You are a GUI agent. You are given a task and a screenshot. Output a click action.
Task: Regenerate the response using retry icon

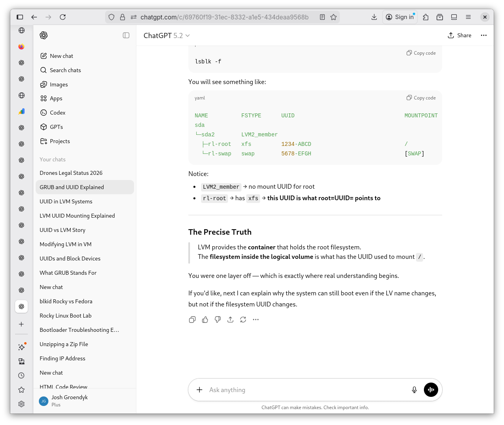[243, 320]
